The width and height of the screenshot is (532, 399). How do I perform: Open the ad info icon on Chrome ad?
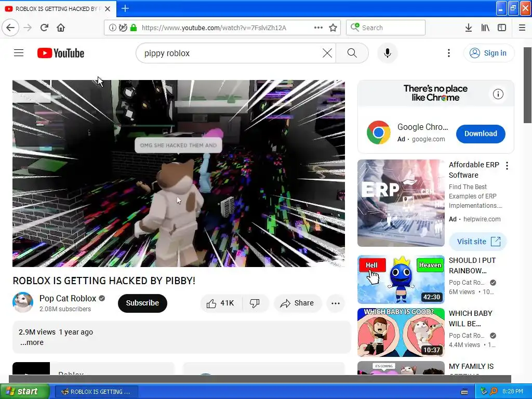[x=498, y=94]
